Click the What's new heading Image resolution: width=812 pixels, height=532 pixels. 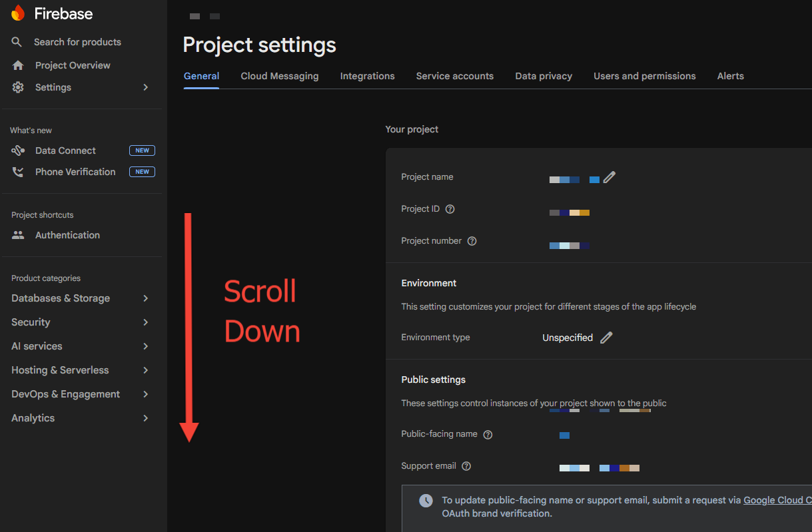pyautogui.click(x=31, y=131)
